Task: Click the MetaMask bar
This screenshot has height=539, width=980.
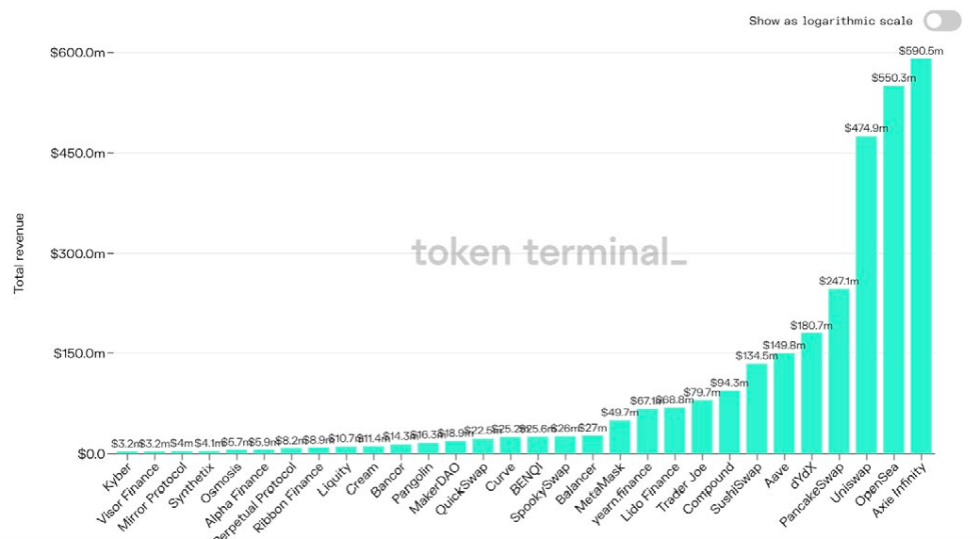Action: tap(620, 437)
